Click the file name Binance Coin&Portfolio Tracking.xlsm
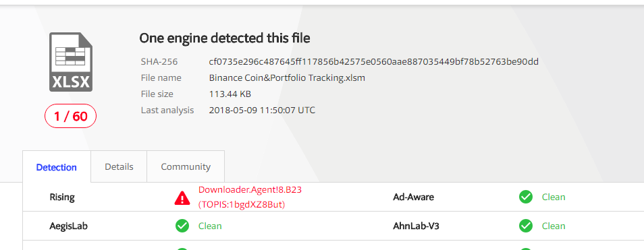Viewport: 644px width, 250px height. (x=287, y=78)
